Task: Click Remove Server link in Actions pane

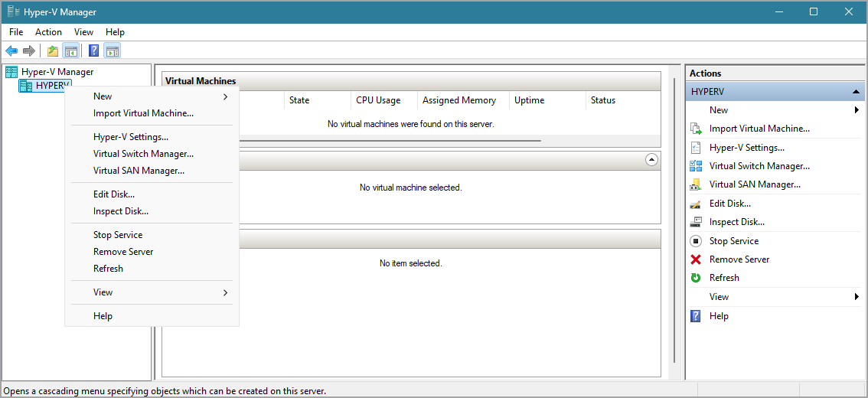Action: click(739, 259)
